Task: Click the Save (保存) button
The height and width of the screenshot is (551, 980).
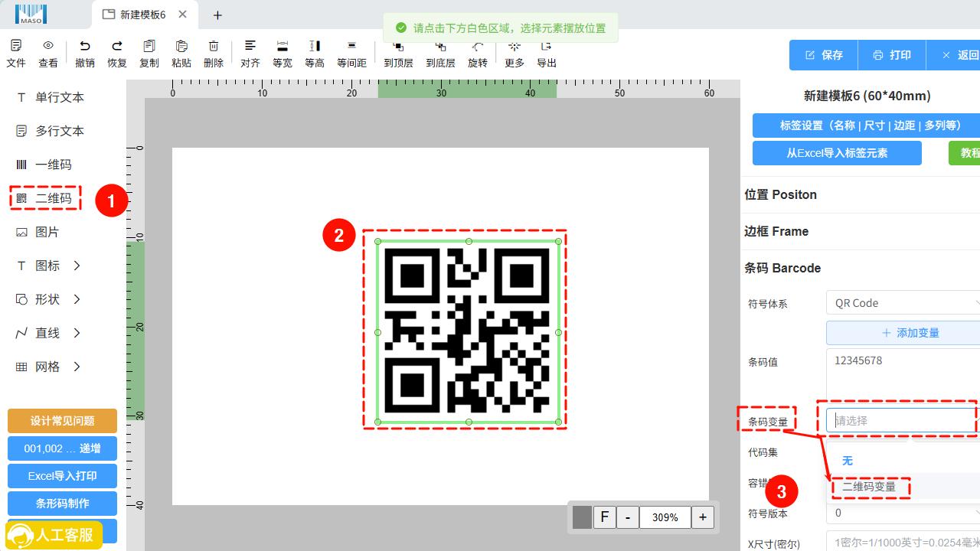Action: 824,55
